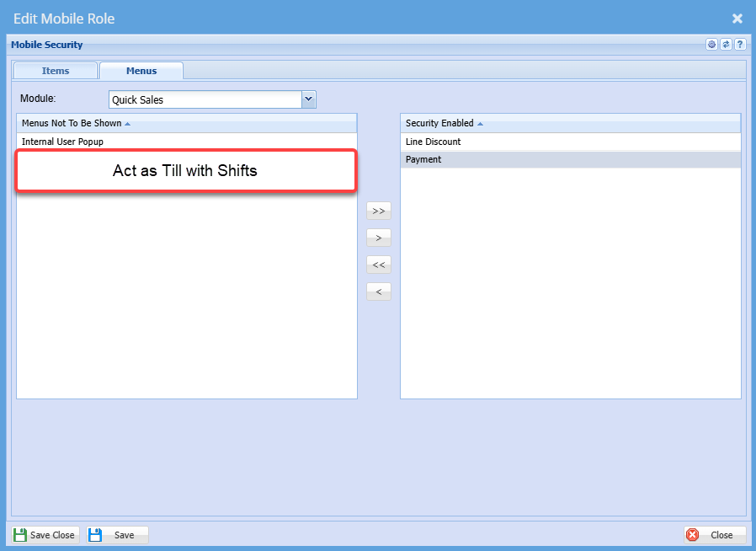Image resolution: width=756 pixels, height=551 pixels.
Task: Click the Save Close button
Action: coord(45,535)
